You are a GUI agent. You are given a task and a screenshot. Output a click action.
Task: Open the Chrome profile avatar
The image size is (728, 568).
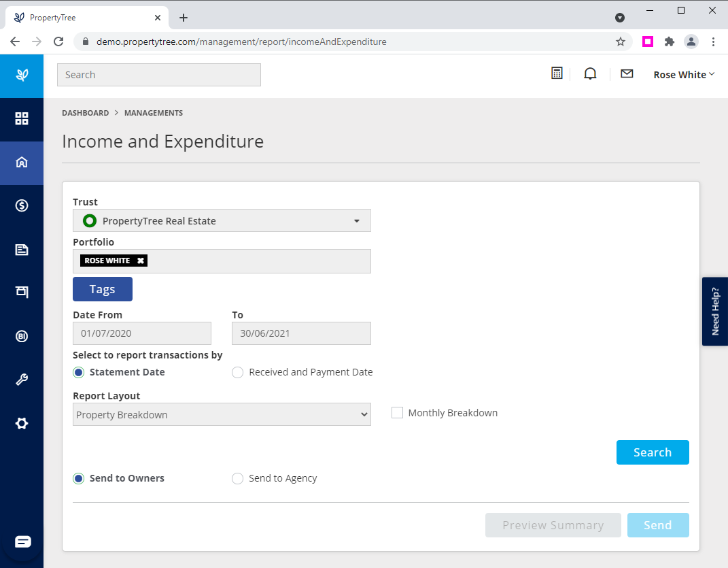click(691, 41)
